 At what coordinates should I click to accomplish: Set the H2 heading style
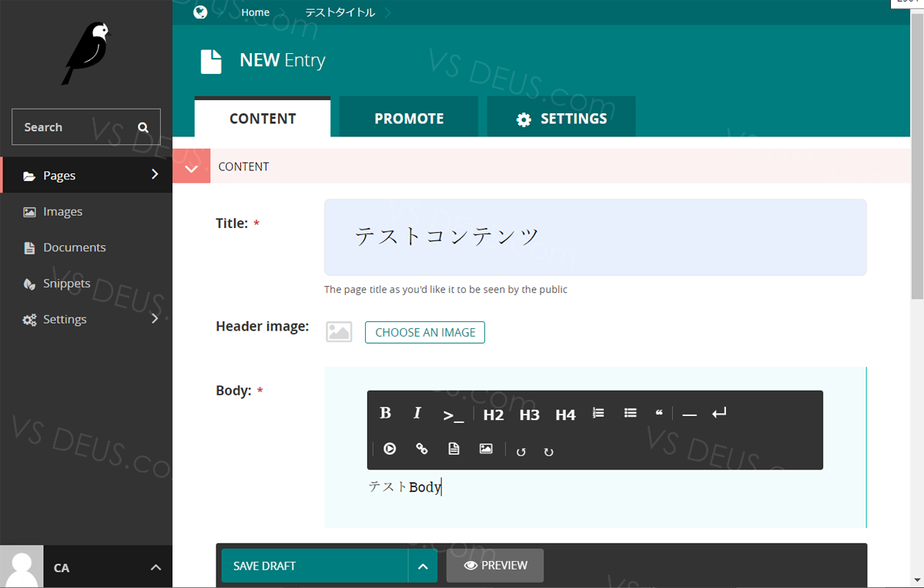494,415
